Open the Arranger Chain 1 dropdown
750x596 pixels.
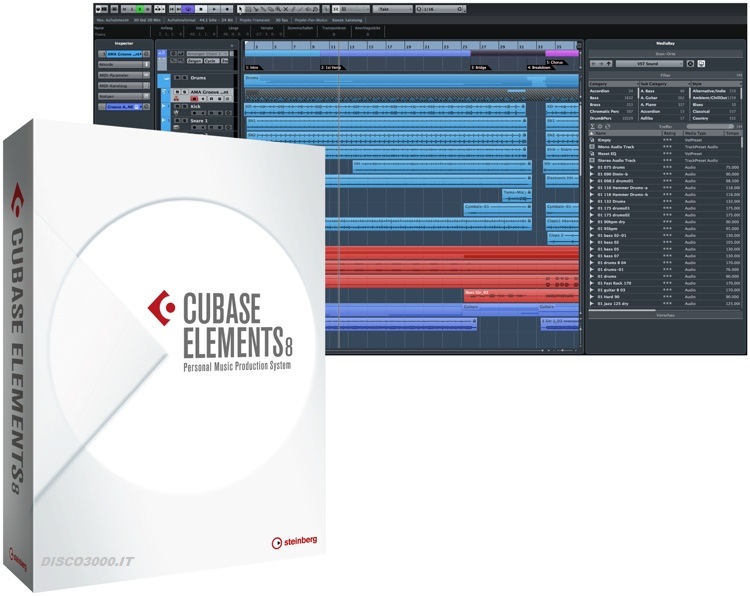click(208, 54)
